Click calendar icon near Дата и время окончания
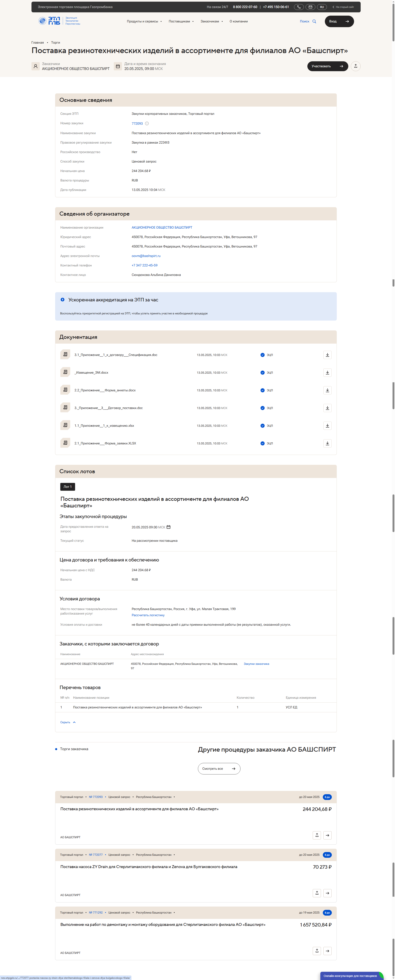This screenshot has width=395, height=980. (x=118, y=66)
